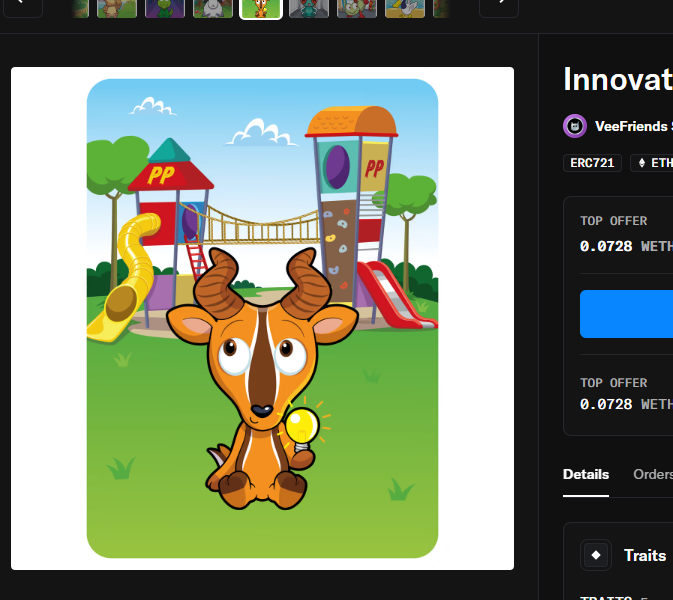Click the ERC721 token standard badge

tap(592, 163)
